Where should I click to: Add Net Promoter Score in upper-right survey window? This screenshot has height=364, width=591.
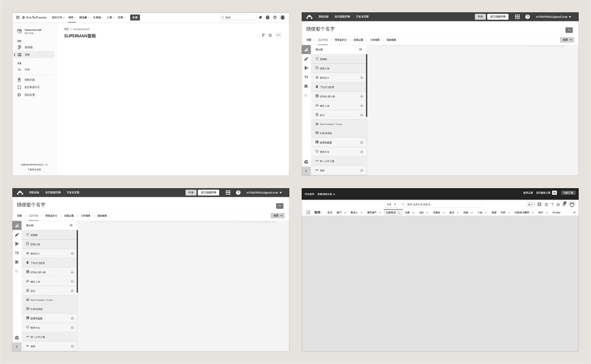(339, 124)
